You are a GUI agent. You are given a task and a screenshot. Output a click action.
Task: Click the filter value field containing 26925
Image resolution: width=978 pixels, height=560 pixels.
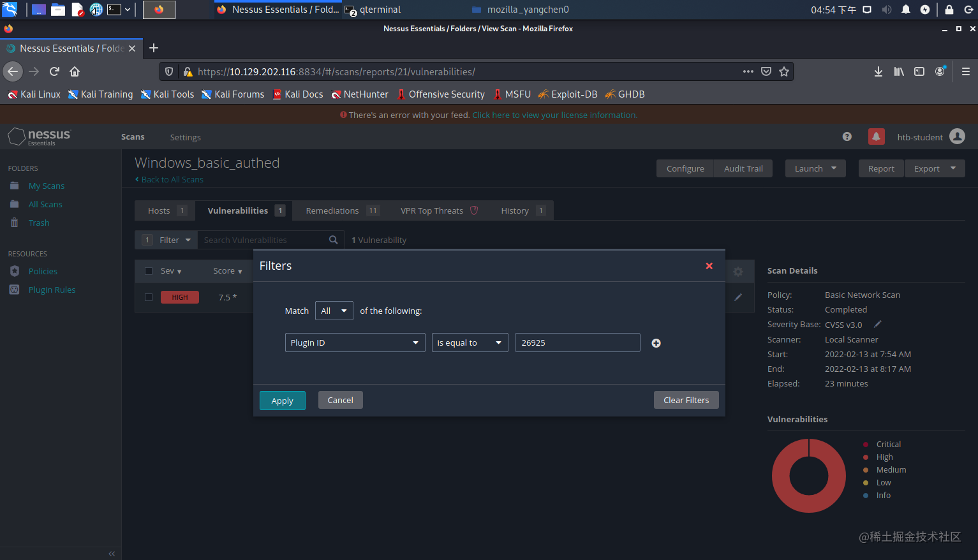[x=577, y=343]
